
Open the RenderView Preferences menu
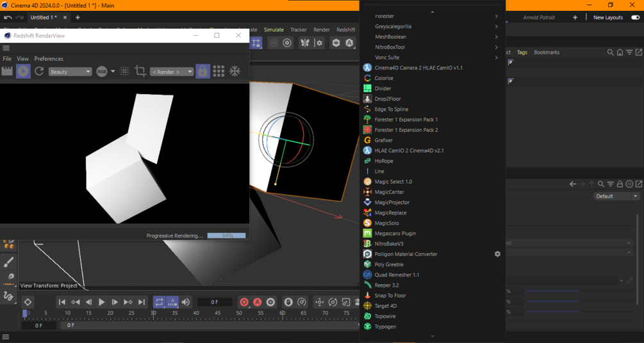coord(49,59)
